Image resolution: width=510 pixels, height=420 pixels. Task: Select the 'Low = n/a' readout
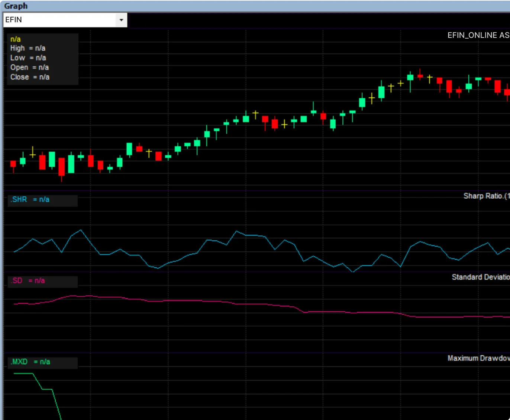click(x=28, y=58)
